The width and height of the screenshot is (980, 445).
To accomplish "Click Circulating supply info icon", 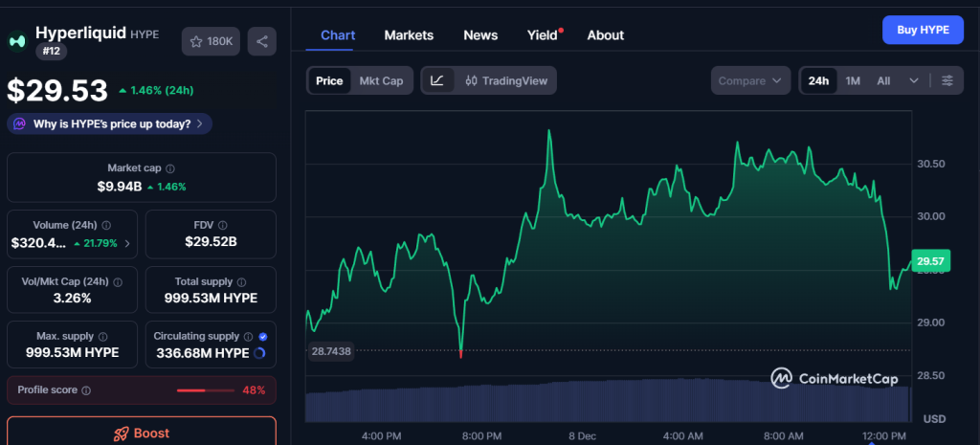I will click(248, 337).
